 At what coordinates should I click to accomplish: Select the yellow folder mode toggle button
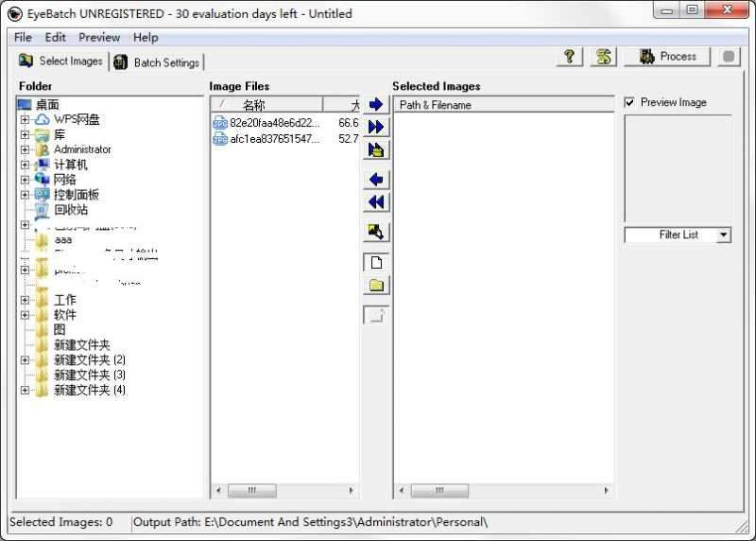376,285
